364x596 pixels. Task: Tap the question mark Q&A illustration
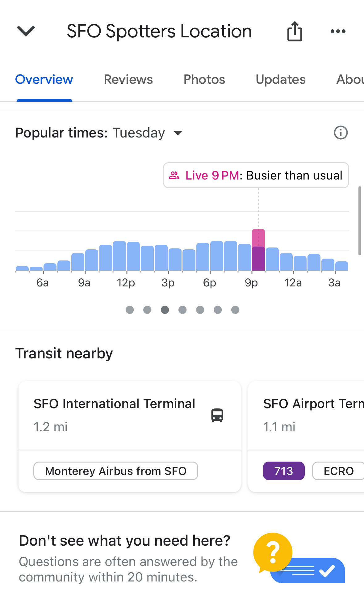click(x=273, y=552)
